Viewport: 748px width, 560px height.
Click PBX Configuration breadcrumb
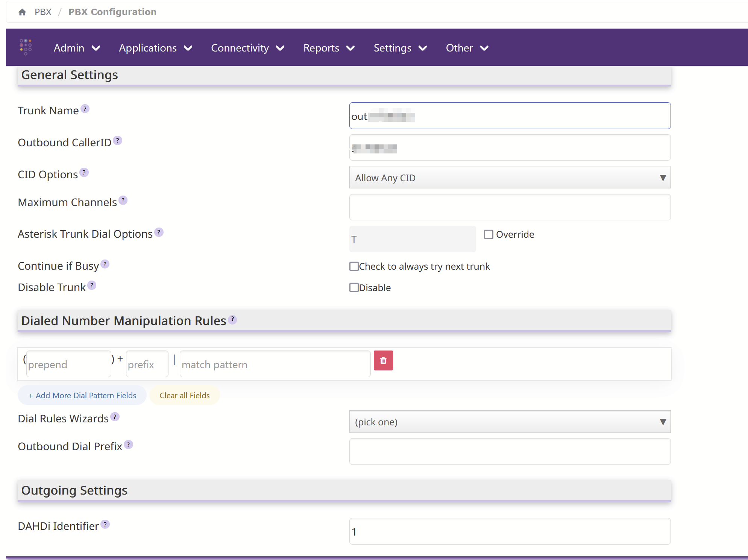click(x=112, y=12)
